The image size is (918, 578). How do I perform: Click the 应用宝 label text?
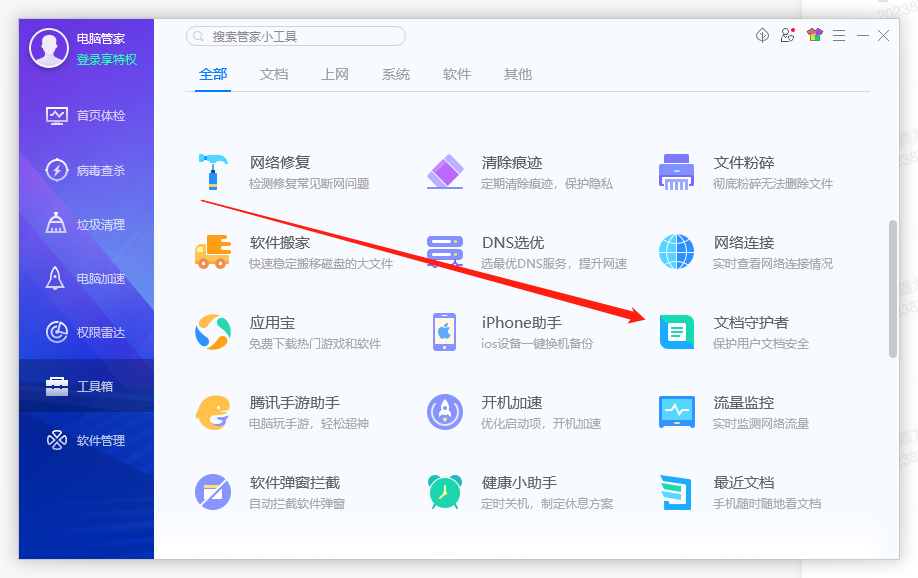[272, 323]
